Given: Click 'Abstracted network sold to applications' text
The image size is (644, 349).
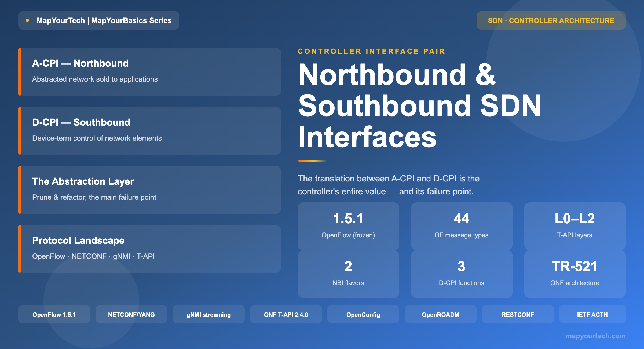Looking at the screenshot, I should click(95, 79).
